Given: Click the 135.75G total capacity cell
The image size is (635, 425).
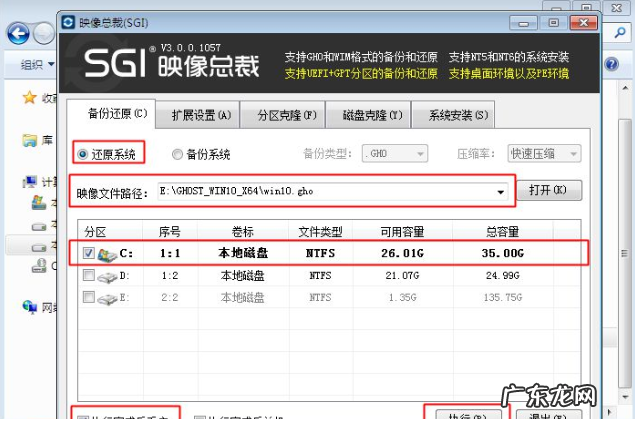Looking at the screenshot, I should (x=503, y=297).
